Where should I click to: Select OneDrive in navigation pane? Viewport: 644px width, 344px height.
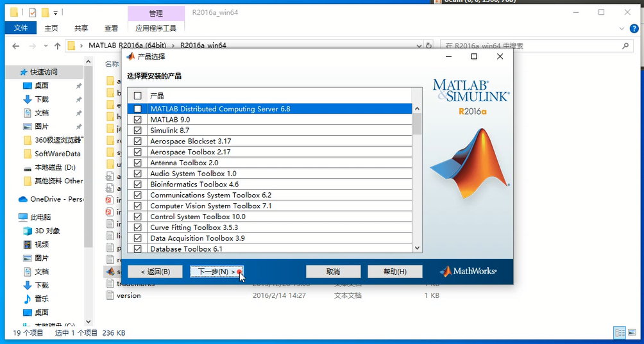tap(50, 199)
